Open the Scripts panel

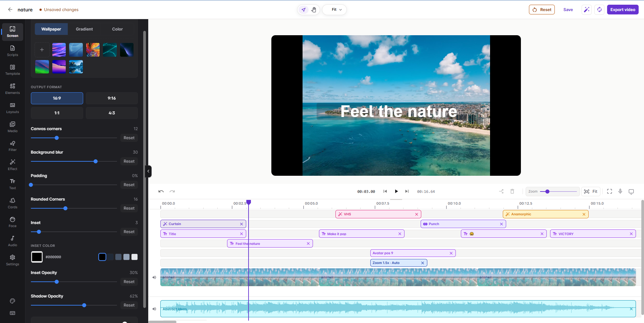(x=12, y=51)
